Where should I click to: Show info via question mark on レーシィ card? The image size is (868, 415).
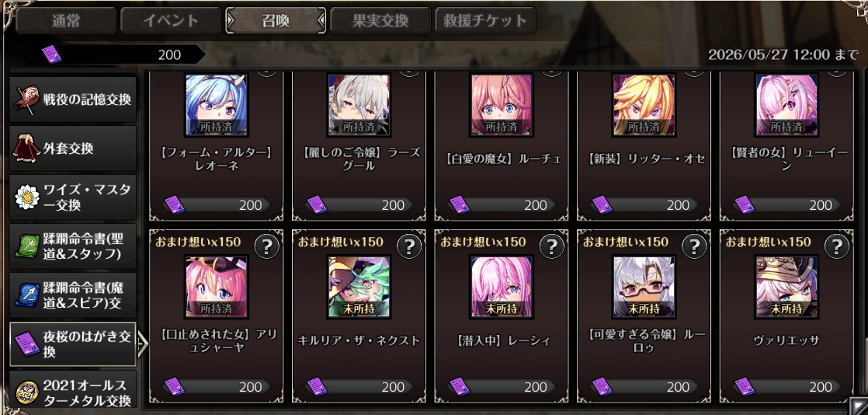[x=552, y=246]
